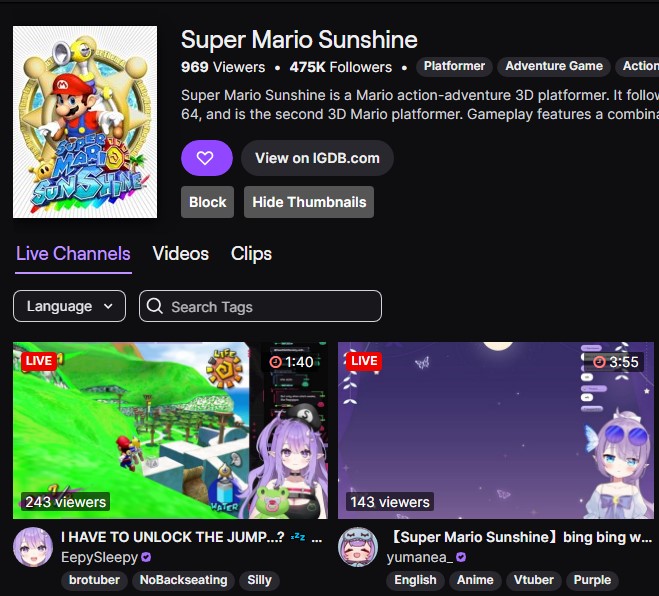
Task: Expand the Language dropdown chevron
Action: tap(108, 306)
